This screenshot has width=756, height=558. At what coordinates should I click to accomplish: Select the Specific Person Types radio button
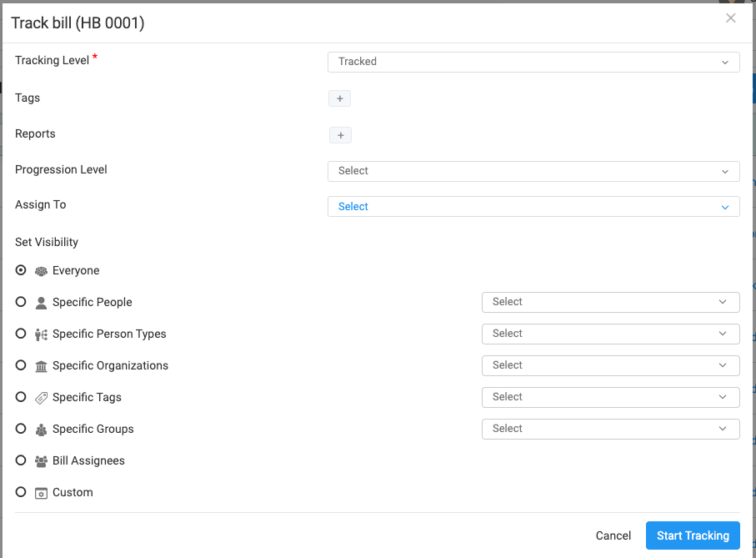[21, 334]
